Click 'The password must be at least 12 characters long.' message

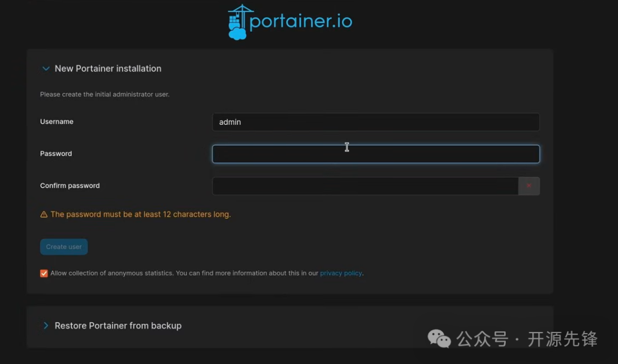click(141, 214)
